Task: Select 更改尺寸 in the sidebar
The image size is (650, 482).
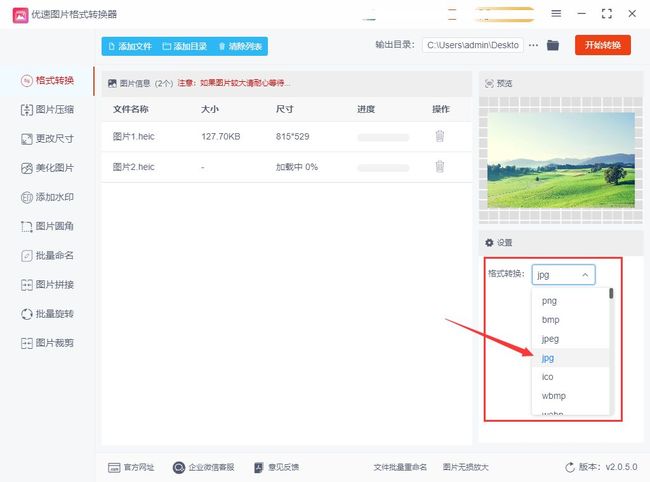Action: coord(47,139)
